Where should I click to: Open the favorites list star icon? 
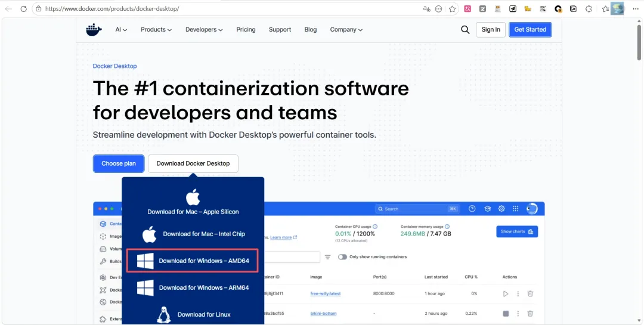[605, 8]
